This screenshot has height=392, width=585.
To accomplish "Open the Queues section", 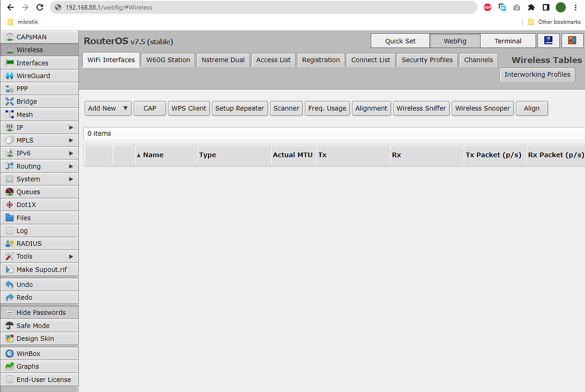I will click(x=39, y=192).
